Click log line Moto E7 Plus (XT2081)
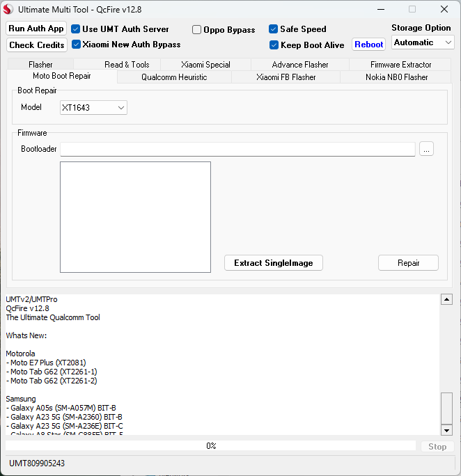Image resolution: width=461 pixels, height=476 pixels. tap(46, 363)
